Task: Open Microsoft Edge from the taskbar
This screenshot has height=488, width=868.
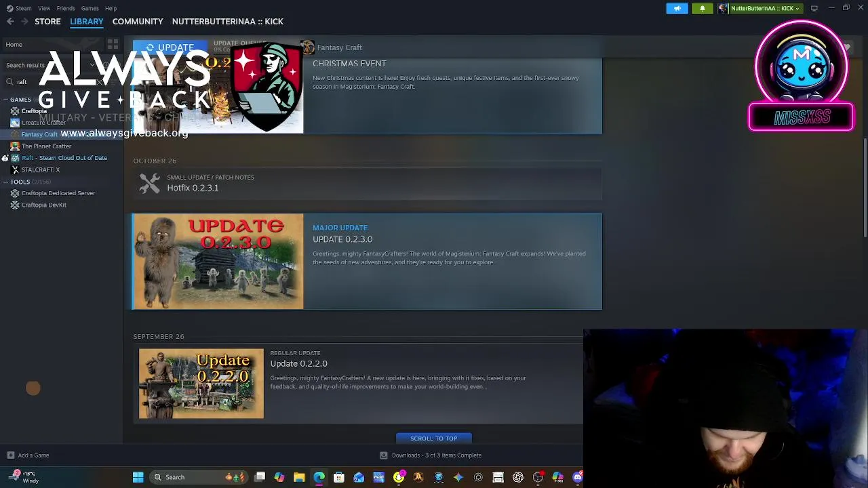Action: pyautogui.click(x=319, y=477)
